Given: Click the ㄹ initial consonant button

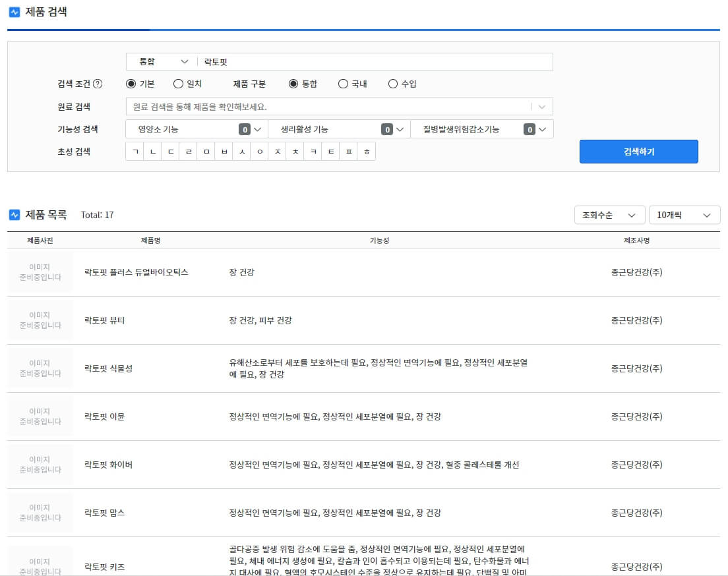Looking at the screenshot, I should [x=189, y=152].
